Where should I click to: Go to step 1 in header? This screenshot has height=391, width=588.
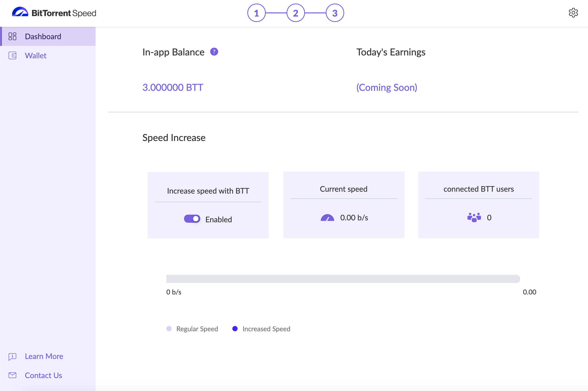click(256, 13)
